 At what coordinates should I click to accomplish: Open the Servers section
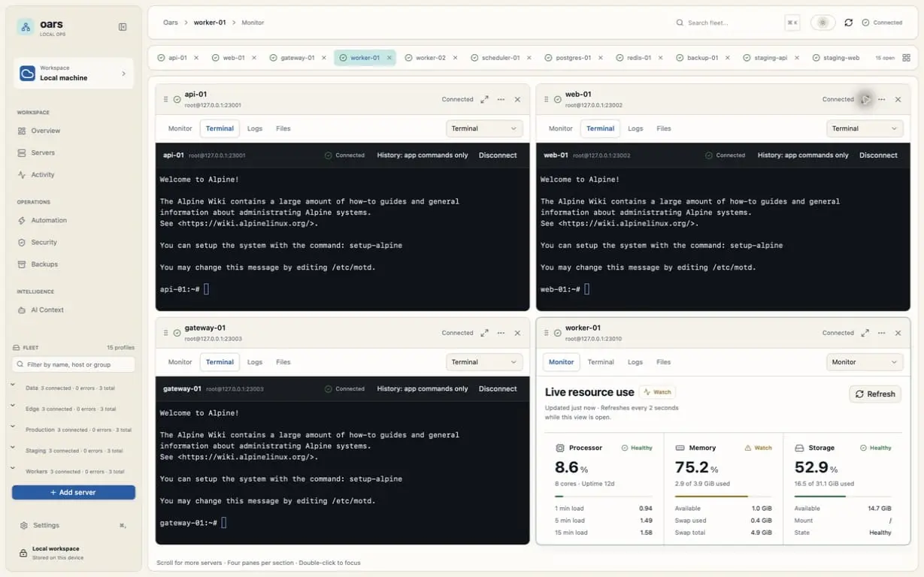click(43, 153)
